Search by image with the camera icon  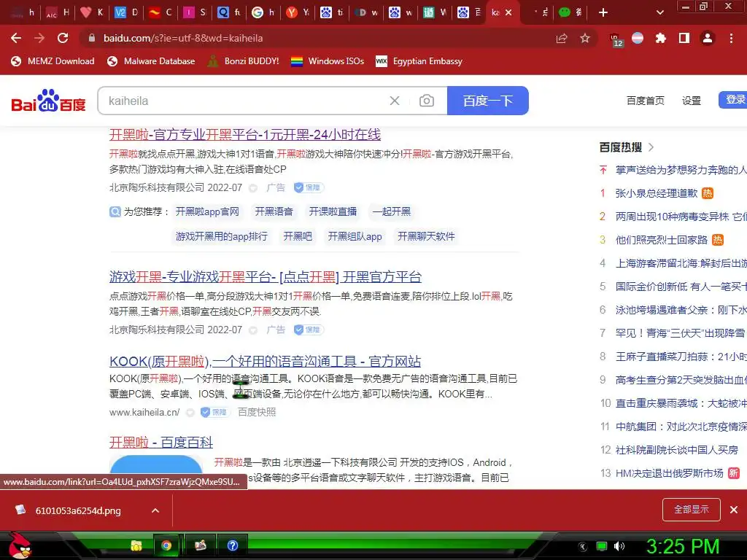point(426,101)
